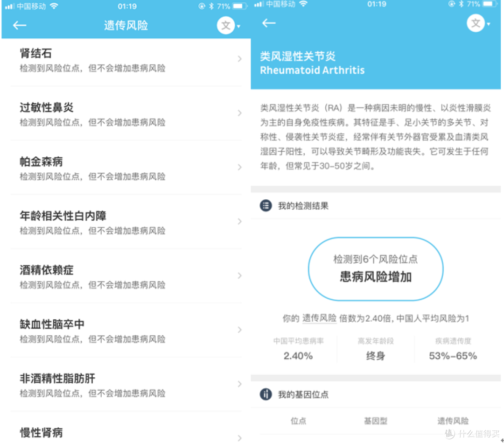Open the 肾结石 risk item
504x444 pixels.
point(126,60)
